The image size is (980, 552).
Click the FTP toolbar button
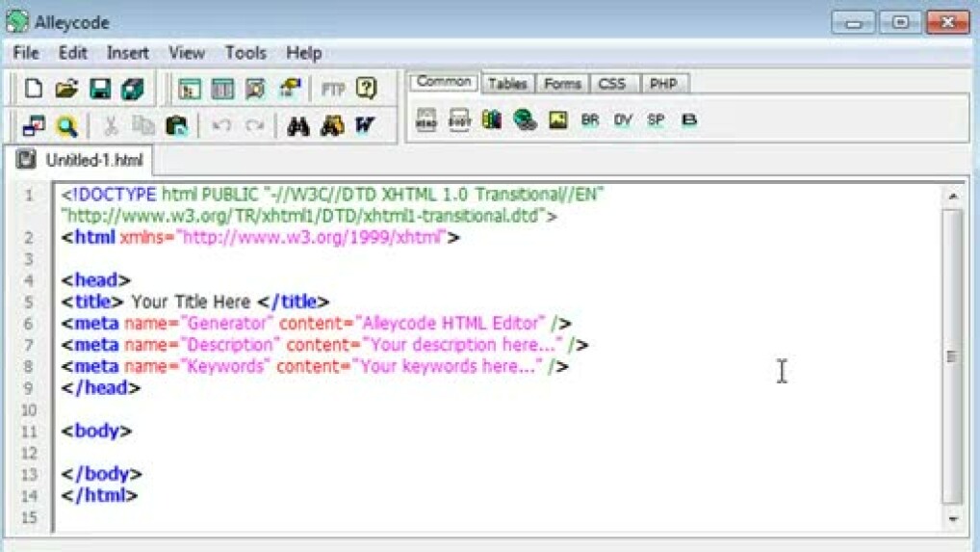[x=333, y=89]
